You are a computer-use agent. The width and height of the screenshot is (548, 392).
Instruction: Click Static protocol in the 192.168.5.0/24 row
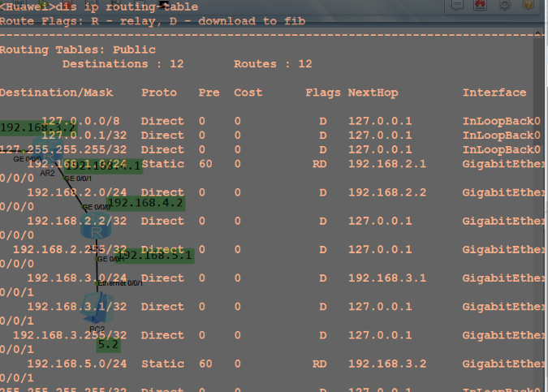[x=162, y=364]
